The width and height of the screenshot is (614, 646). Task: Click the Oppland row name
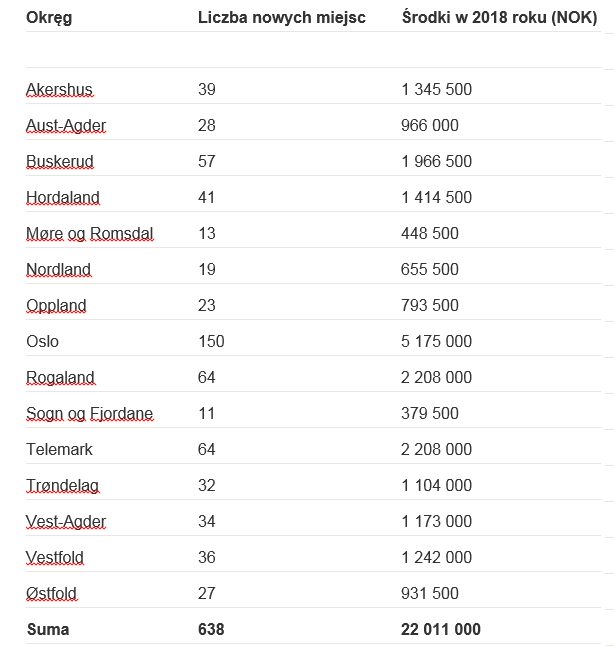click(x=56, y=306)
